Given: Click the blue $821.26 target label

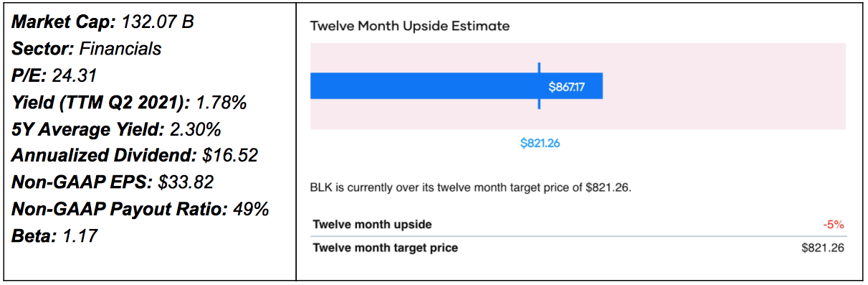Looking at the screenshot, I should click(540, 143).
